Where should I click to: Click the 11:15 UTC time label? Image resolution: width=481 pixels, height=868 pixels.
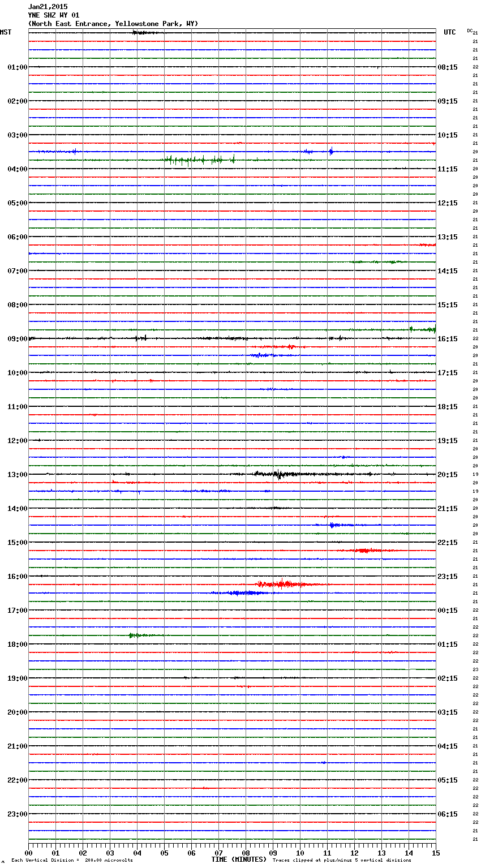coord(448,169)
